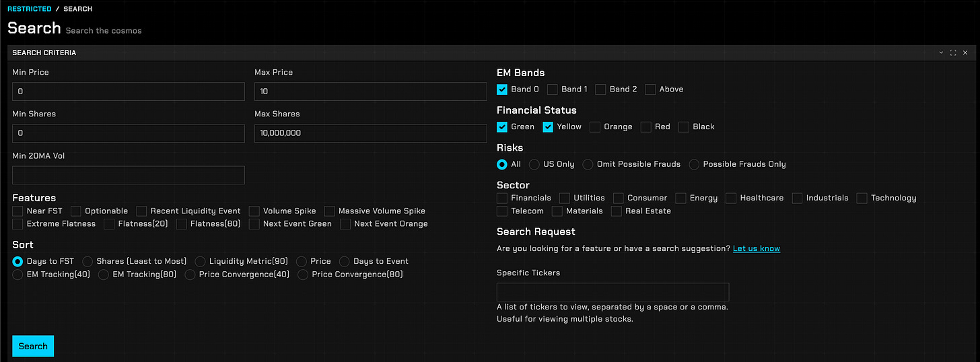Viewport: 980px width, 362px height.
Task: Check the Volume Spike feature
Action: click(x=254, y=211)
